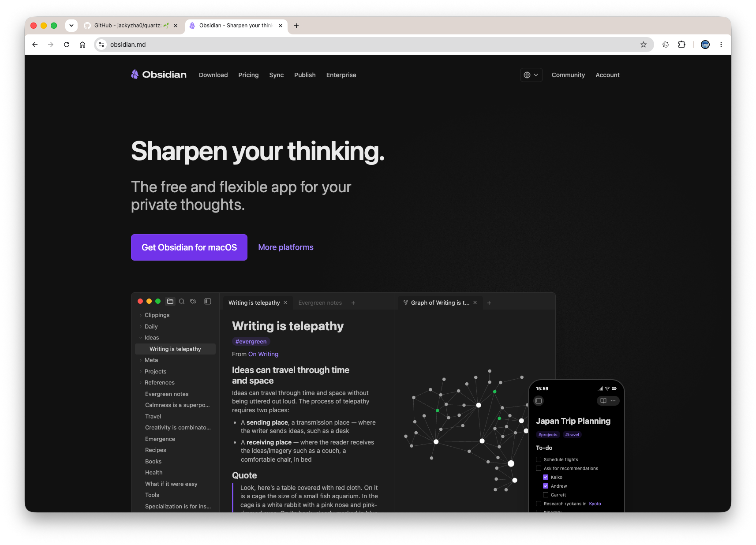Expand the Clippings folder
Image resolution: width=756 pixels, height=545 pixels.
[141, 315]
